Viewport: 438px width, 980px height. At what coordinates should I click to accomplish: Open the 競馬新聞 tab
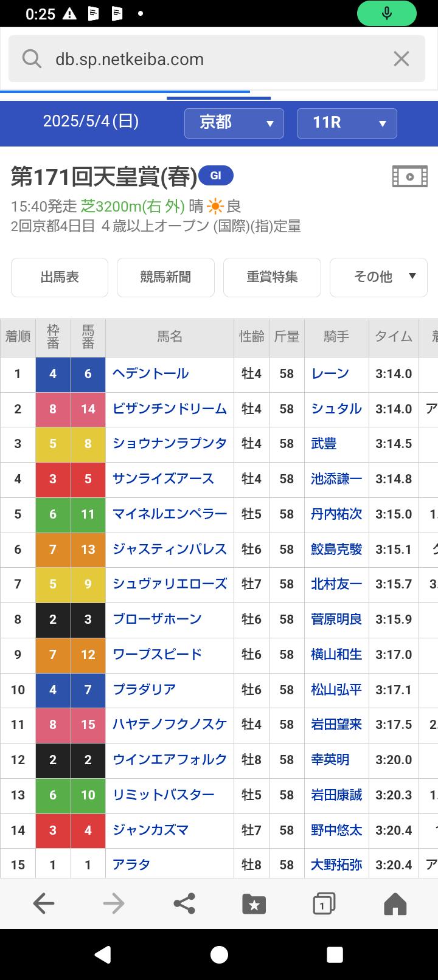click(165, 277)
